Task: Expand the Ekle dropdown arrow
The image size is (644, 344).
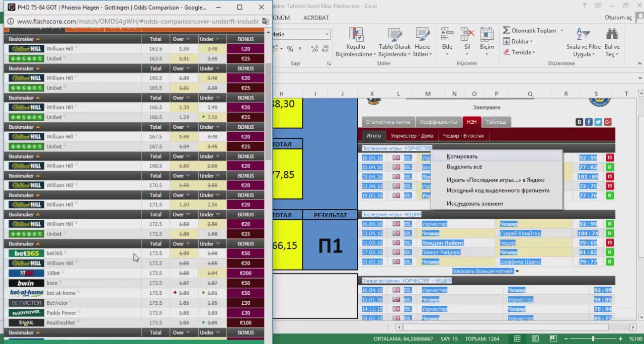Action: point(447,54)
